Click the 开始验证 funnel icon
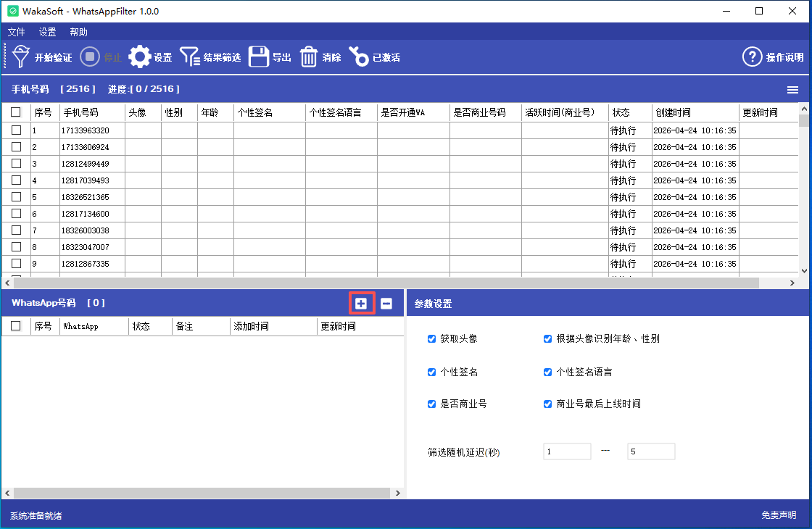This screenshot has width=812, height=529. (x=21, y=57)
